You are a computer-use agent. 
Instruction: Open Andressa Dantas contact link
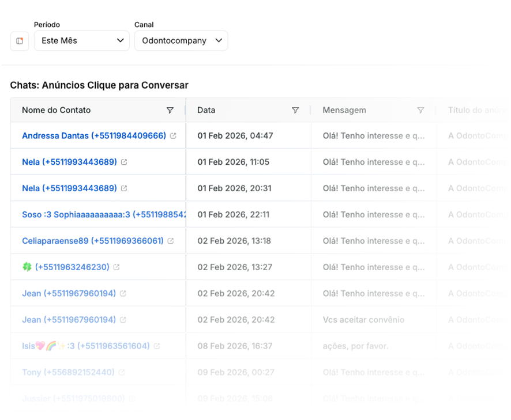[93, 136]
